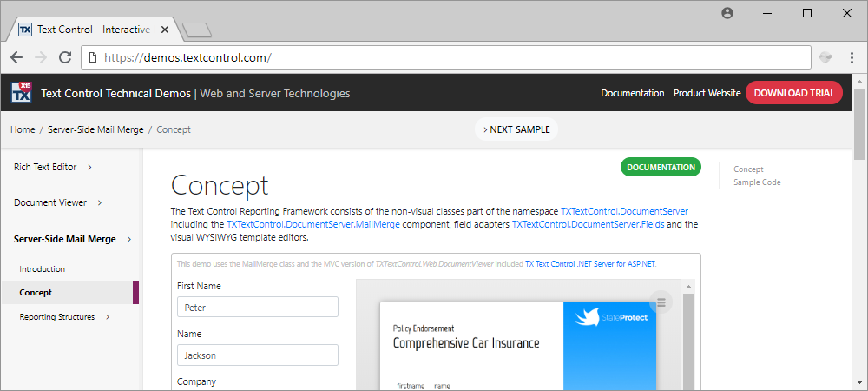Open TXTextControl.DocumentServer link

click(624, 211)
